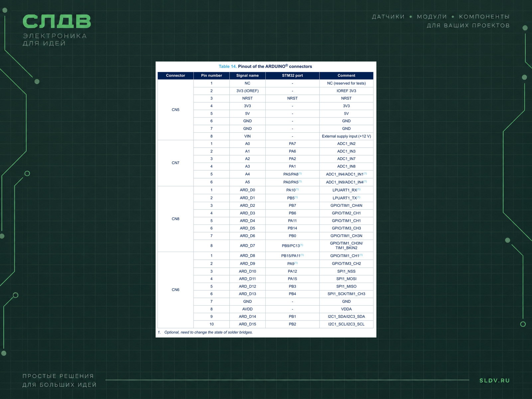Click 'NC (reserved for tests)' comment cell
The height and width of the screenshot is (399, 532).
tap(346, 83)
